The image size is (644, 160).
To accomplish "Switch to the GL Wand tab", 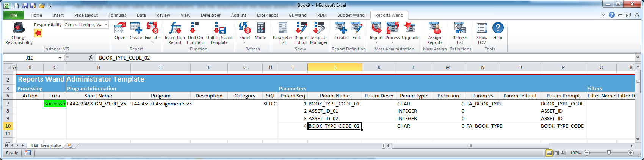I will 298,15.
